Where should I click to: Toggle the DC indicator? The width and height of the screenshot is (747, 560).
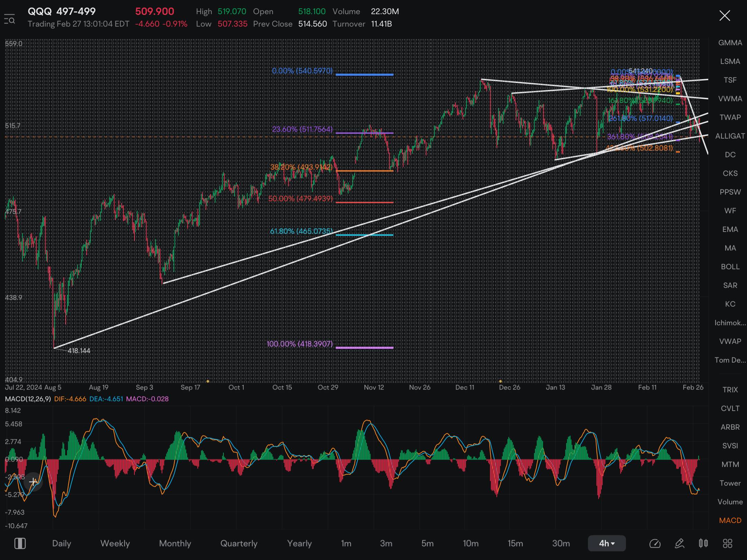(x=730, y=155)
